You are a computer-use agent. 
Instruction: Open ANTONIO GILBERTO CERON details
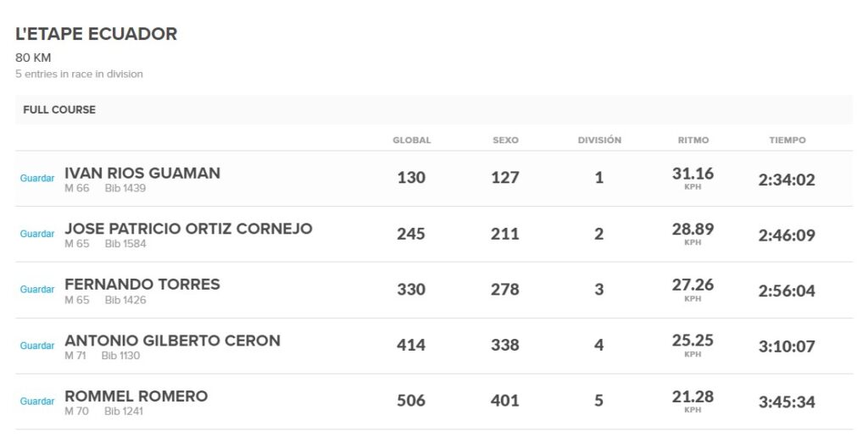point(172,341)
